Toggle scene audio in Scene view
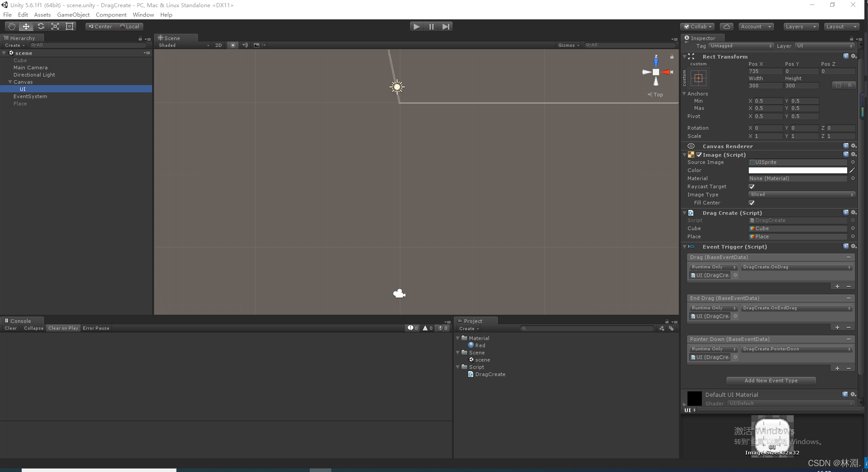This screenshot has height=472, width=868. (244, 45)
